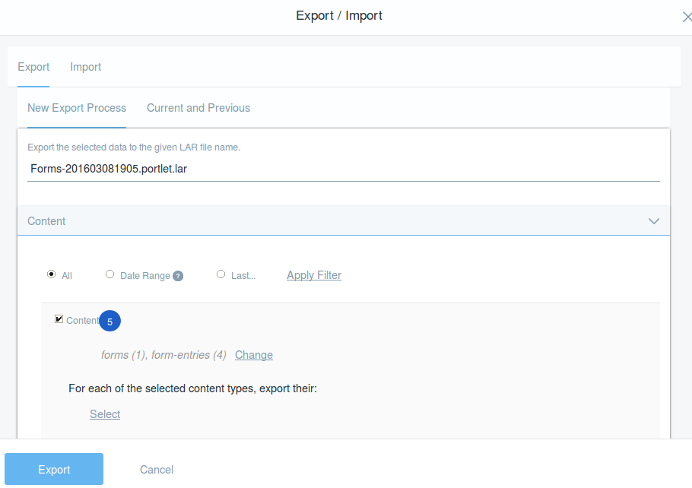Screen dimensions: 692x488
Task: Switch to the Import tab
Action: tap(86, 67)
